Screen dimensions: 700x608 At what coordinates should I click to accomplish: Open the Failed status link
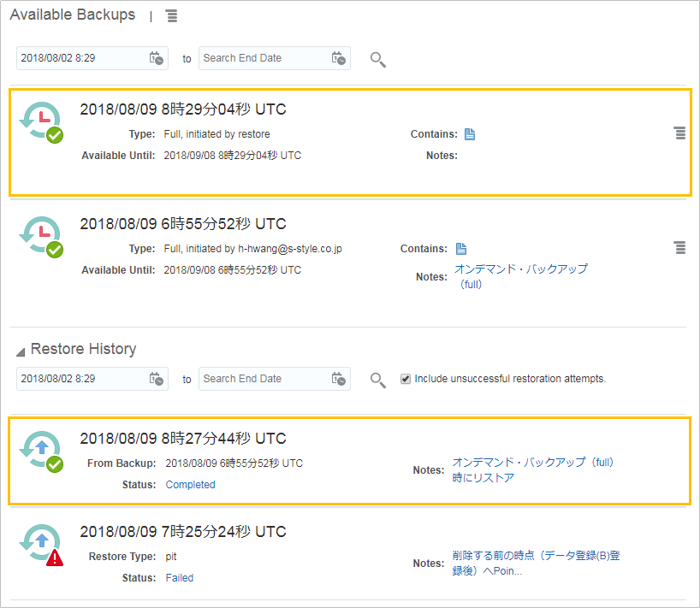[180, 578]
